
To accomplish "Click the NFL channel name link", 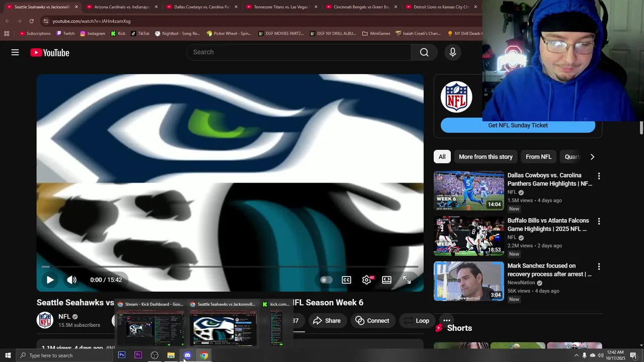I will (x=64, y=317).
